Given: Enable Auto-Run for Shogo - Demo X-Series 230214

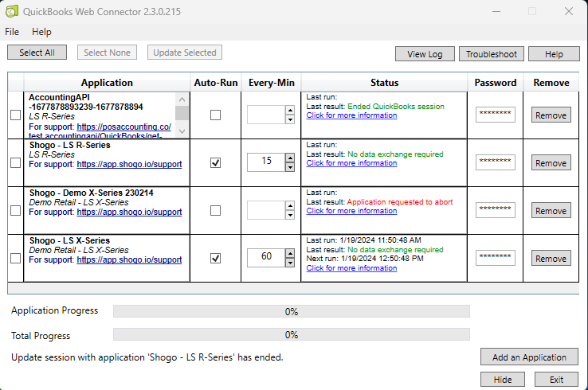Looking at the screenshot, I should (x=216, y=211).
